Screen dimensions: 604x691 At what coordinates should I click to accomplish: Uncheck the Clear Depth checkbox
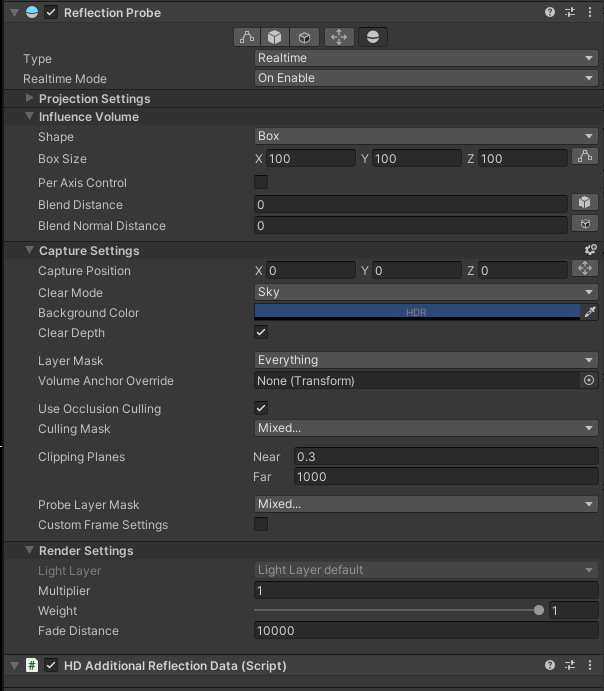tap(261, 332)
